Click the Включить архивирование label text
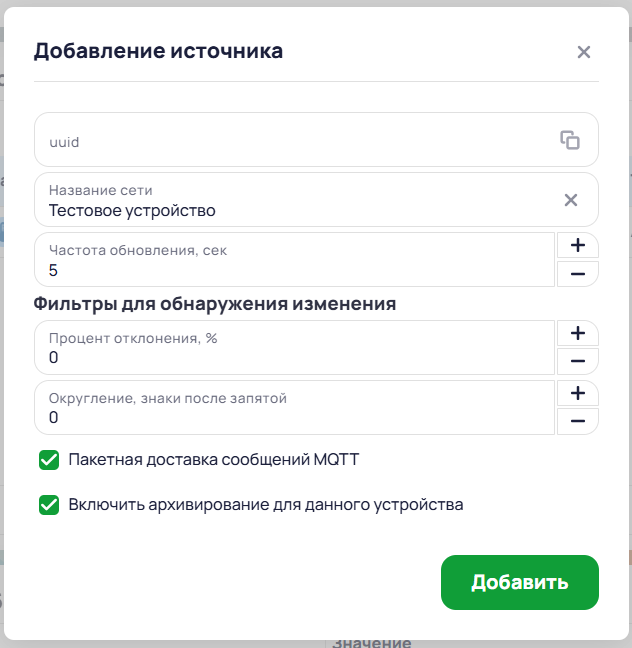 pyautogui.click(x=266, y=505)
